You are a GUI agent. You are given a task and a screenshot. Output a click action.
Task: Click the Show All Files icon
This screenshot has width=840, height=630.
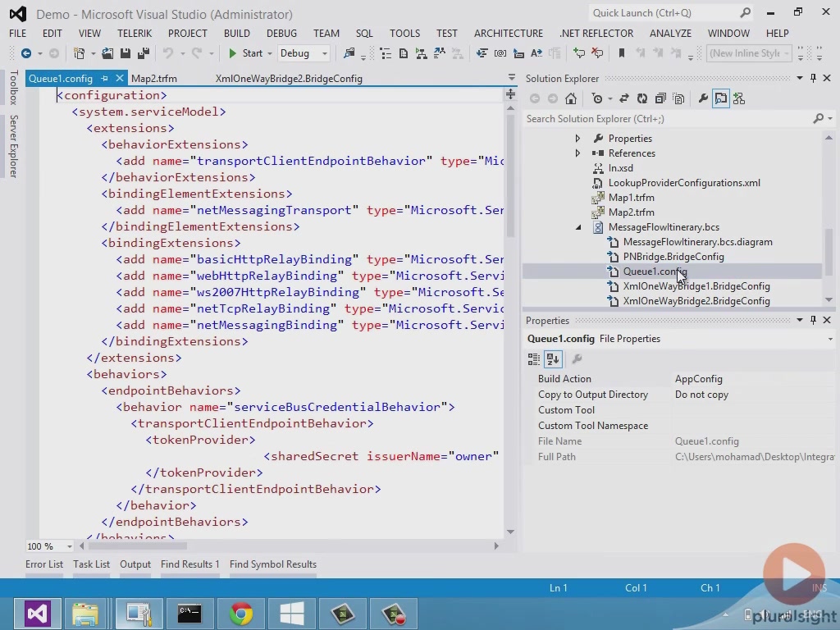678,98
